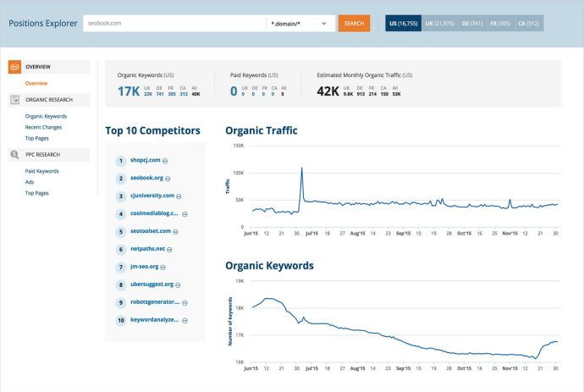This screenshot has height=392, width=584.
Task: Click the circle icon next to jm-seo.org
Action: tap(163, 268)
